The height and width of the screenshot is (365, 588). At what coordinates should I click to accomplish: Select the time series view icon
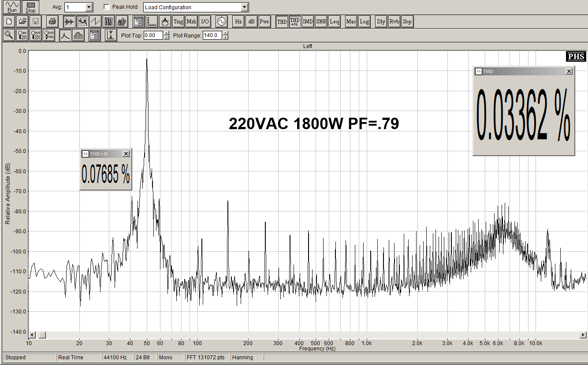pyautogui.click(x=69, y=21)
